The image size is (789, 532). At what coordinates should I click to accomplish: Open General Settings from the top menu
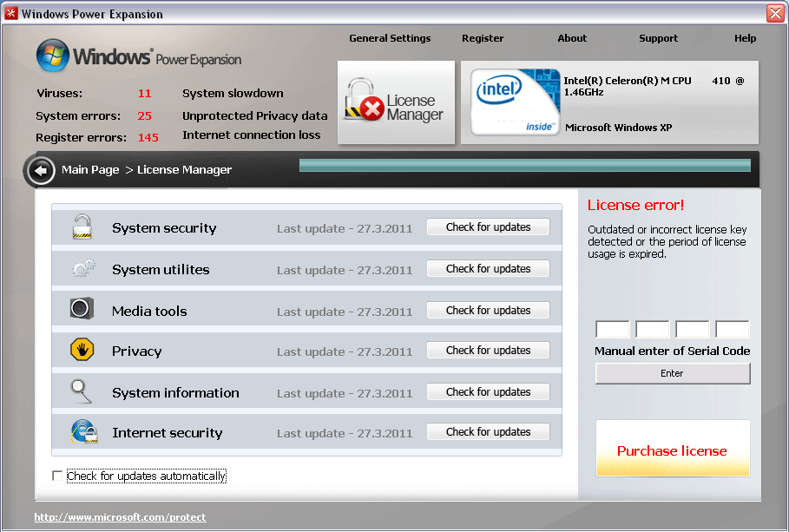coord(388,38)
